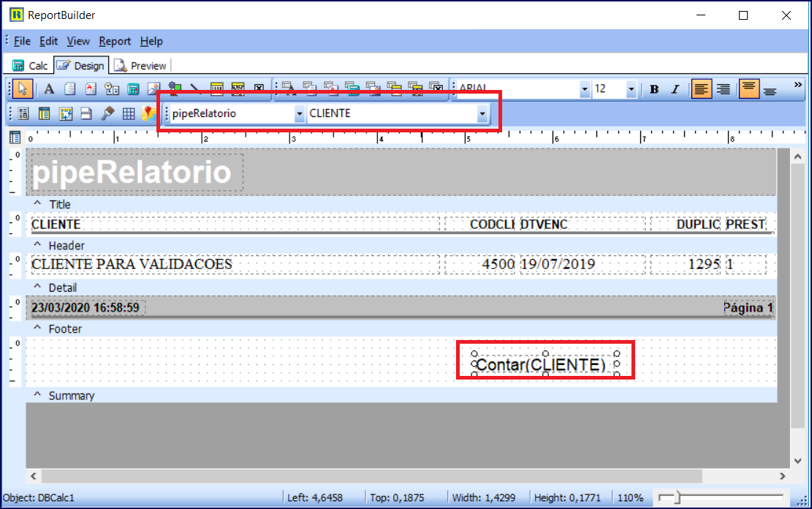The height and width of the screenshot is (509, 812).
Task: Select the Image component tool
Action: [153, 88]
